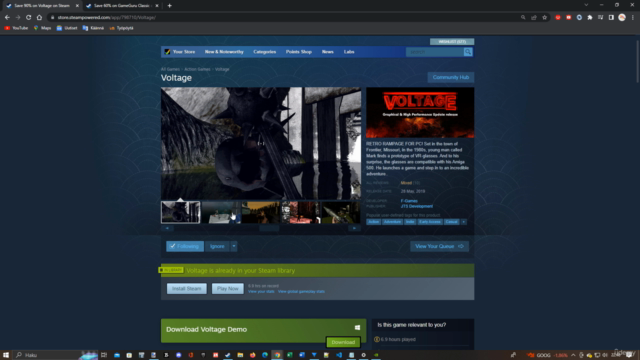Viewport: 640px width, 360px height.
Task: Open View global gameplay stats link
Action: click(301, 291)
